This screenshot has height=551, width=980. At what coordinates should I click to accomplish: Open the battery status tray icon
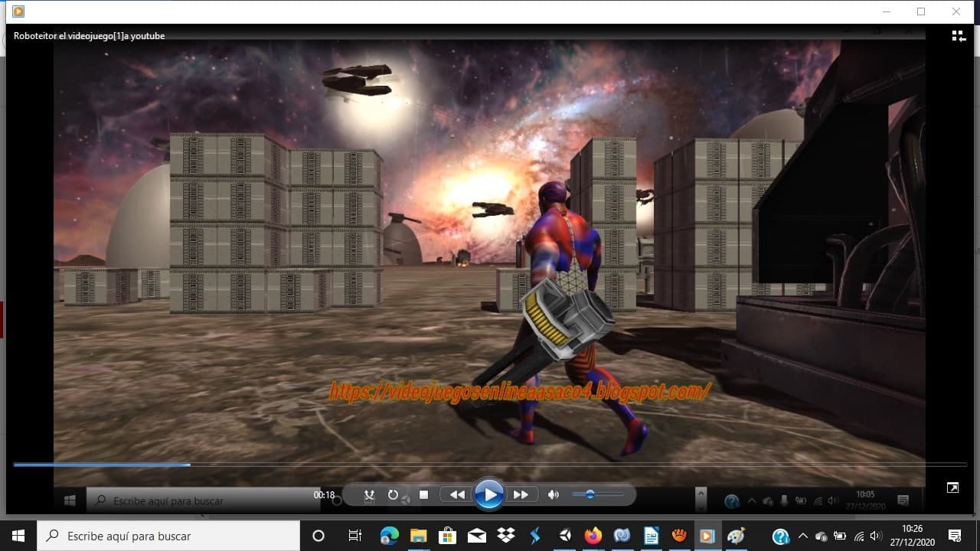click(840, 536)
